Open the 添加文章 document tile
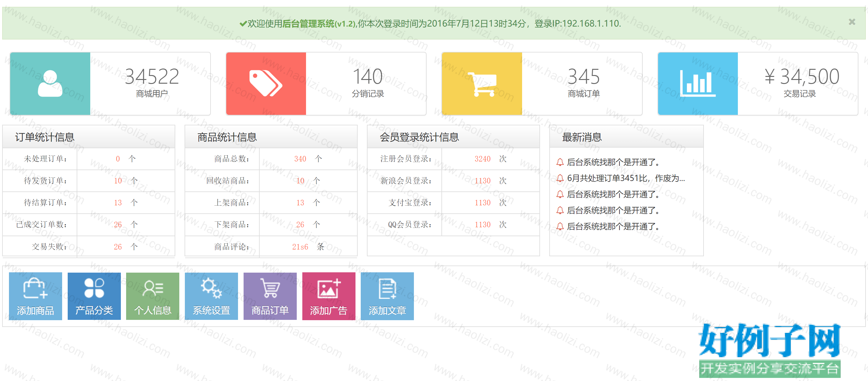Screen dimensions: 868x381 pos(387,296)
